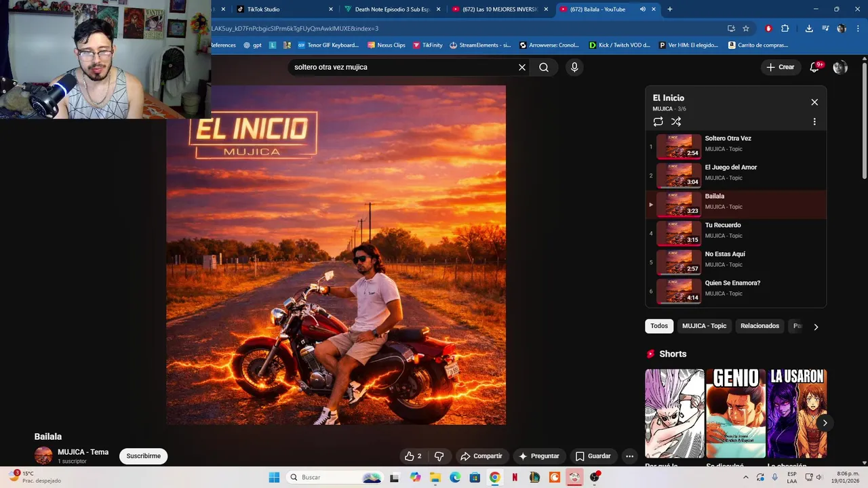Screen dimensions: 868x488
Task: Show hidden system tray icons
Action: [x=746, y=477]
